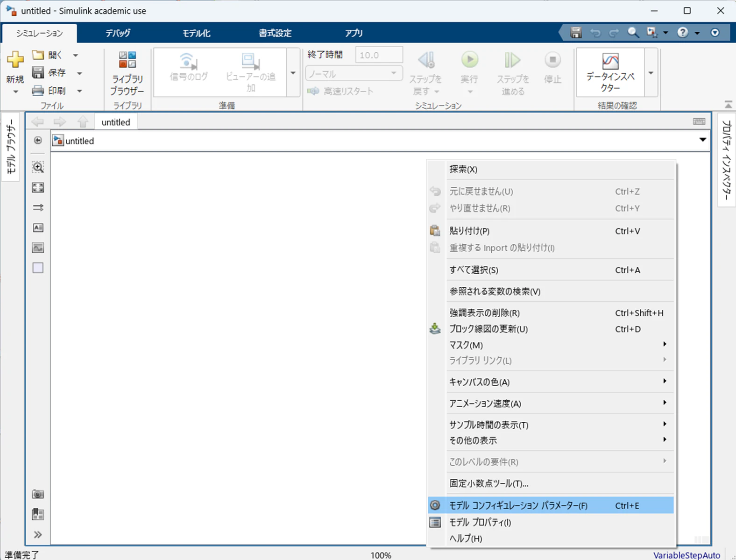
Task: Click the quick access save icon in title ribbon
Action: tap(576, 33)
